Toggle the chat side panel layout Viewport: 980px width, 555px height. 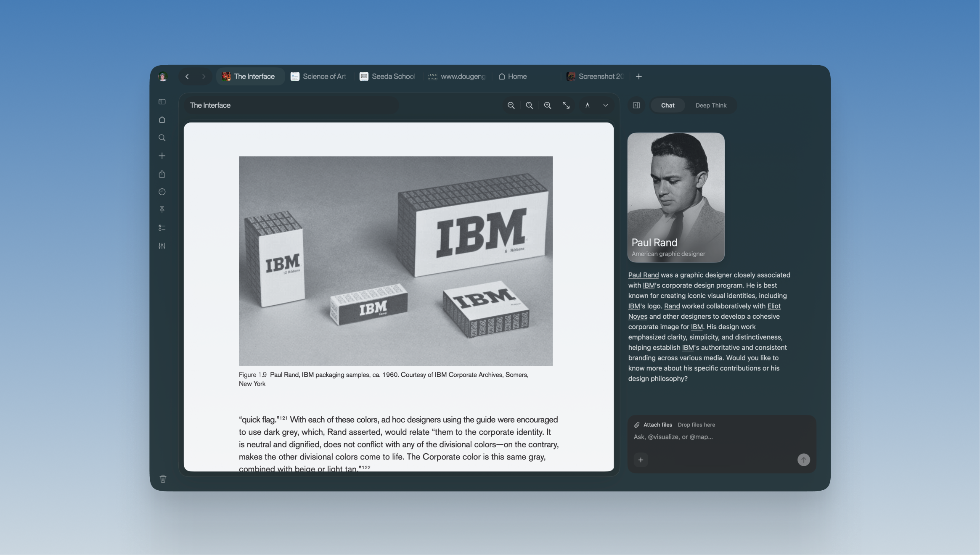[636, 106]
